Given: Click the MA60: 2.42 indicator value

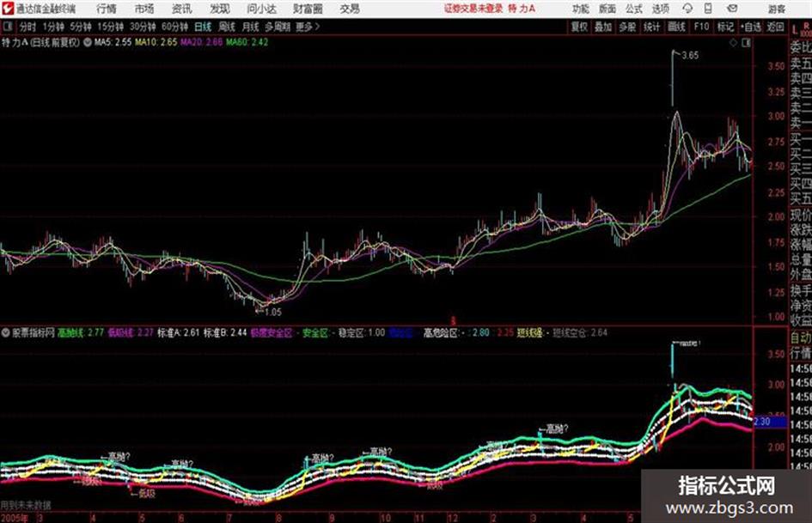Looking at the screenshot, I should [x=247, y=42].
